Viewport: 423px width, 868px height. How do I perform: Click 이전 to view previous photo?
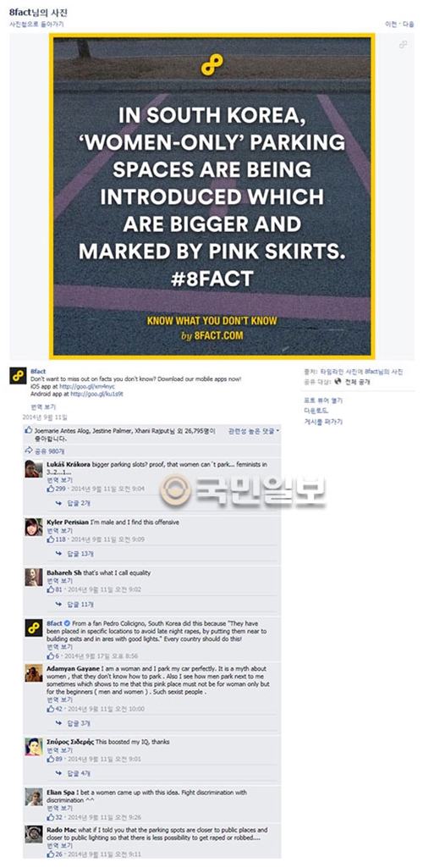pyautogui.click(x=390, y=25)
